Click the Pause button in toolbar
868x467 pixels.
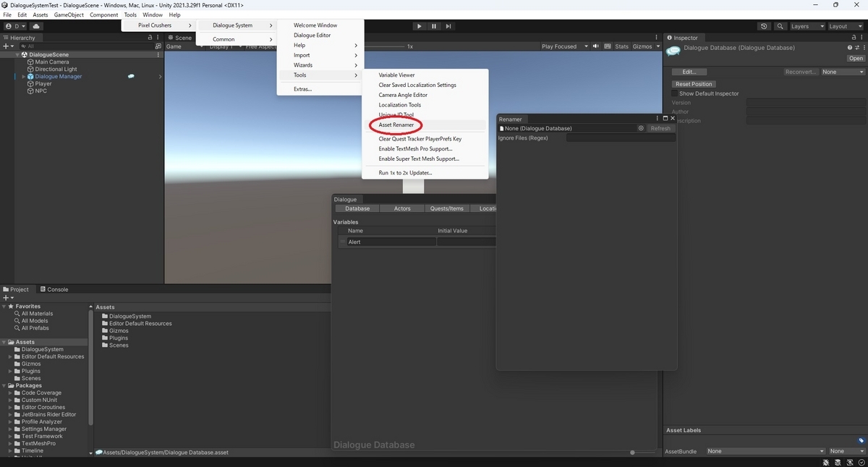pos(434,26)
